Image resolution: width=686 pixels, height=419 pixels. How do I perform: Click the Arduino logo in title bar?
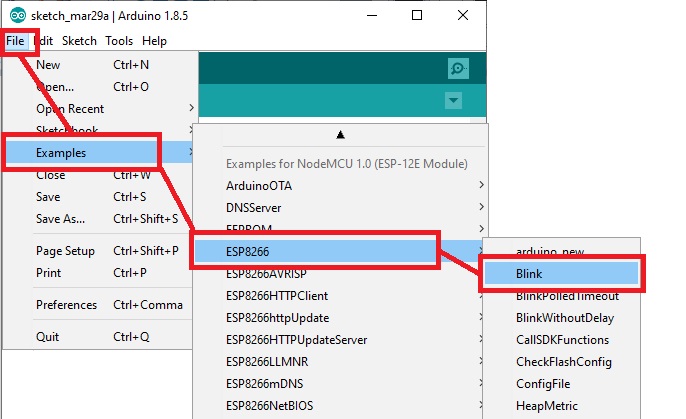point(18,16)
